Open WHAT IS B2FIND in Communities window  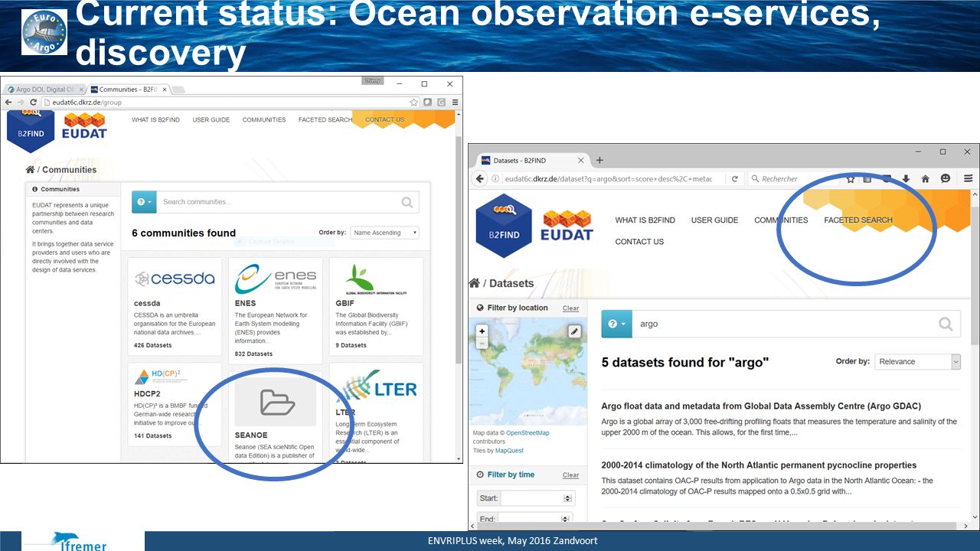(x=155, y=119)
